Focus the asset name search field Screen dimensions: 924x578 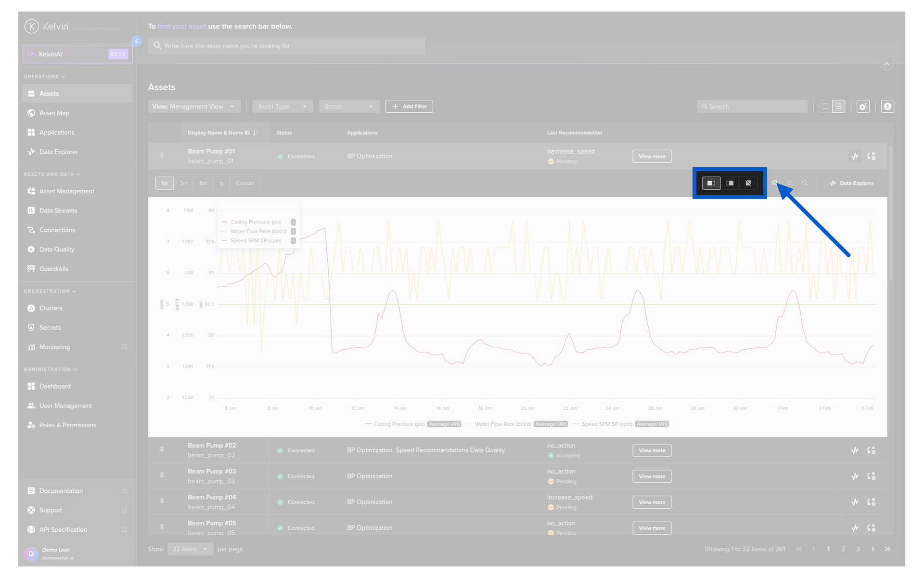(286, 46)
